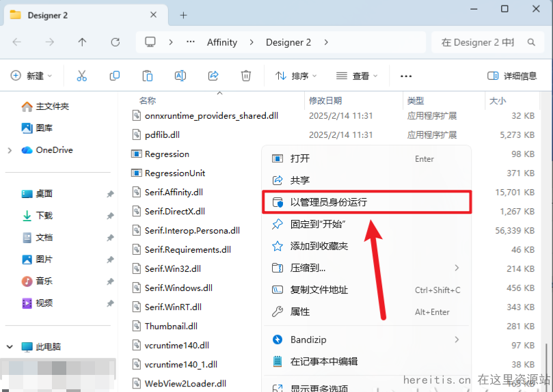This screenshot has width=553, height=392.
Task: Click the Cut scissors icon in toolbar
Action: tap(81, 76)
